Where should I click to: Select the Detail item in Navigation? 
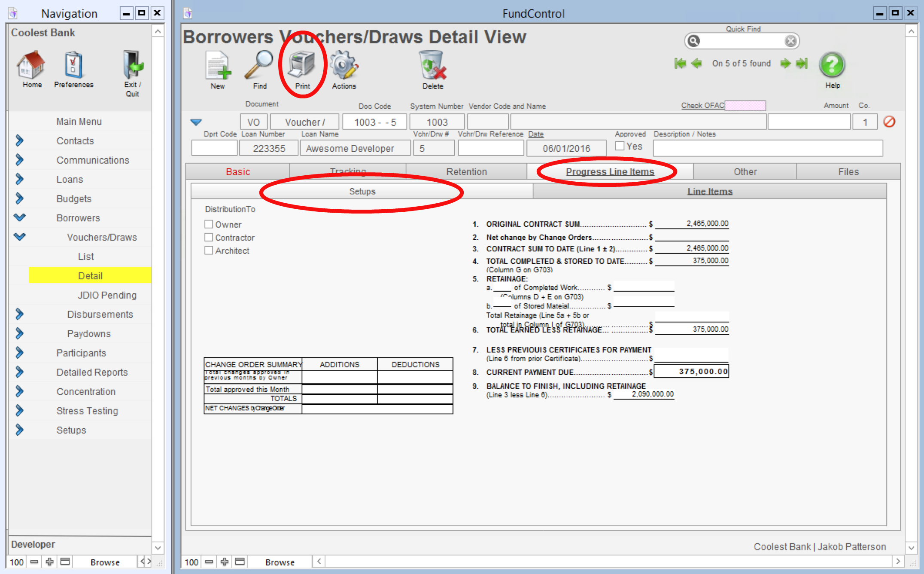(x=90, y=275)
